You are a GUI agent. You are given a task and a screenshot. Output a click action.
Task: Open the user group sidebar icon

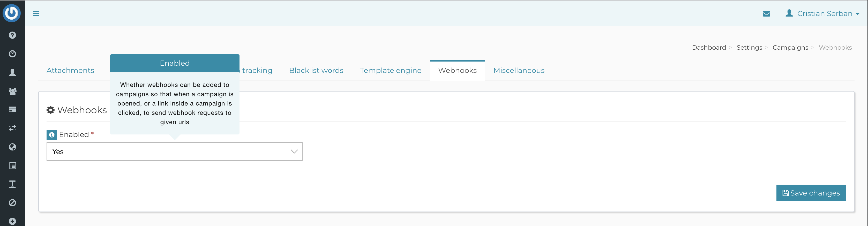coord(12,91)
